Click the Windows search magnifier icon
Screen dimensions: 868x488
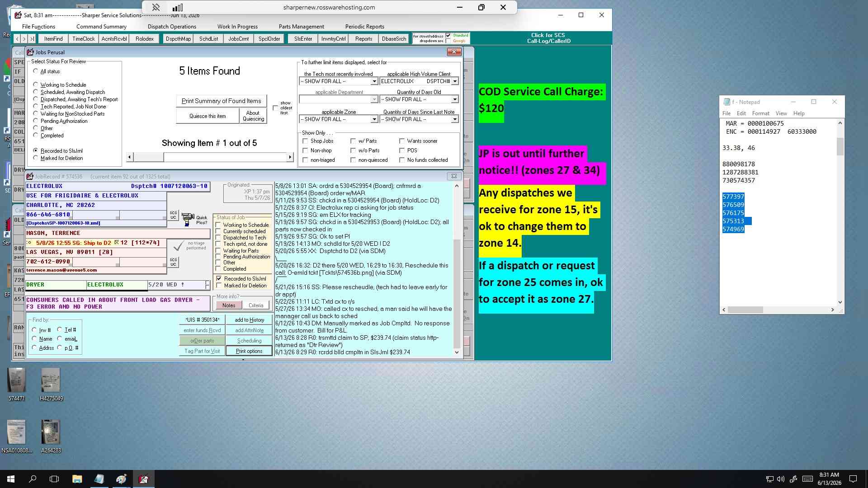(x=33, y=479)
